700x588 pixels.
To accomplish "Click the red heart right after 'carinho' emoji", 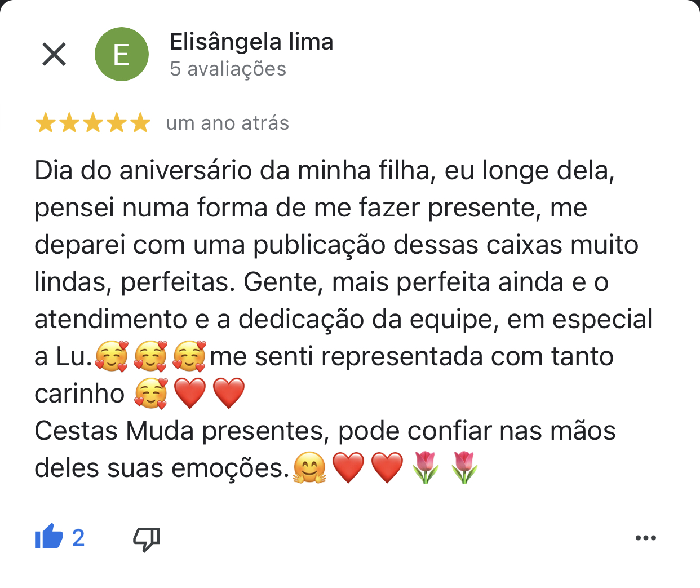I will click(x=190, y=394).
